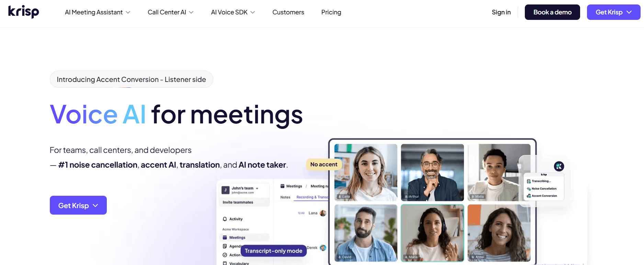Click Sign in link

[x=501, y=12]
